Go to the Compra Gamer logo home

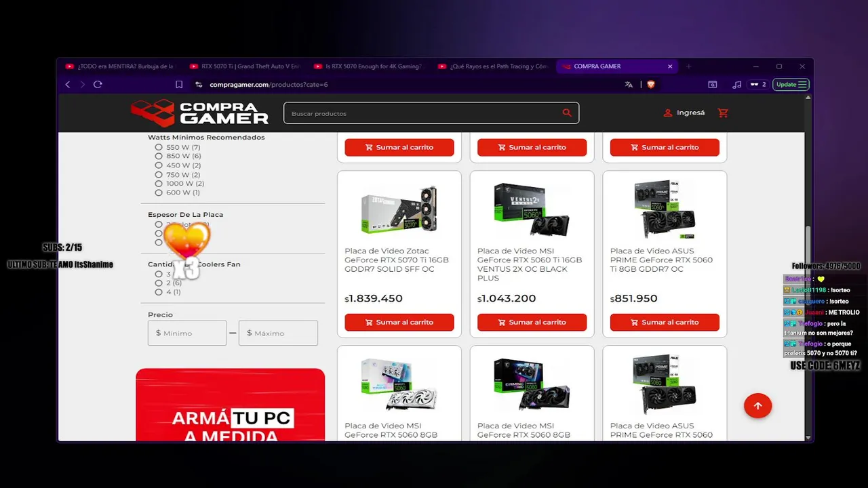tap(199, 113)
